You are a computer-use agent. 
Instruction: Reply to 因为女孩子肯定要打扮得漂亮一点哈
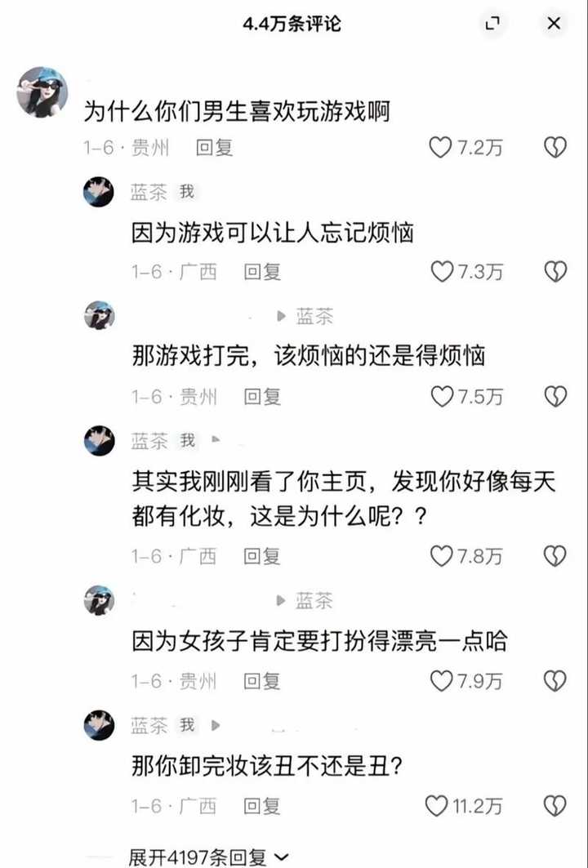(x=262, y=681)
